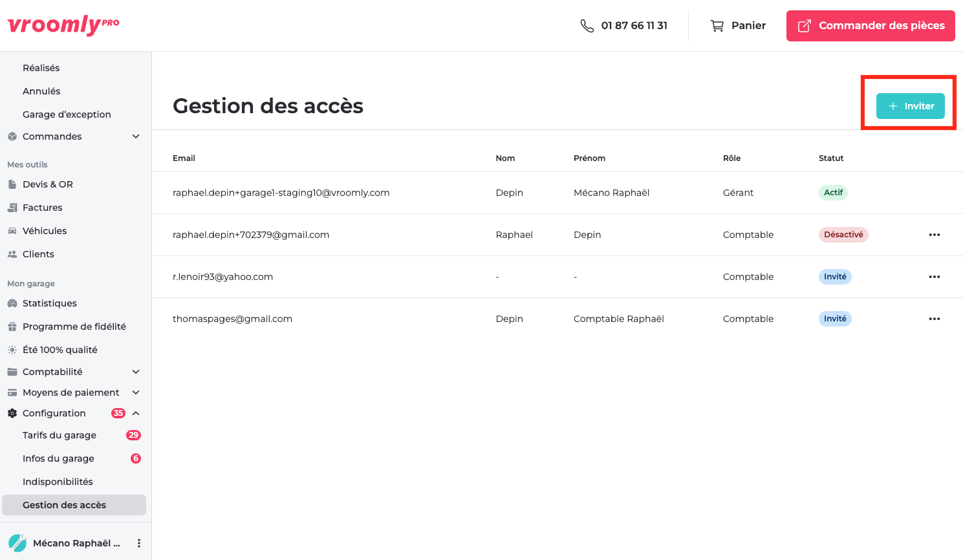Image resolution: width=963 pixels, height=560 pixels.
Task: Open the actions menu for r.lenoir93@yahoo.com
Action: (x=935, y=277)
